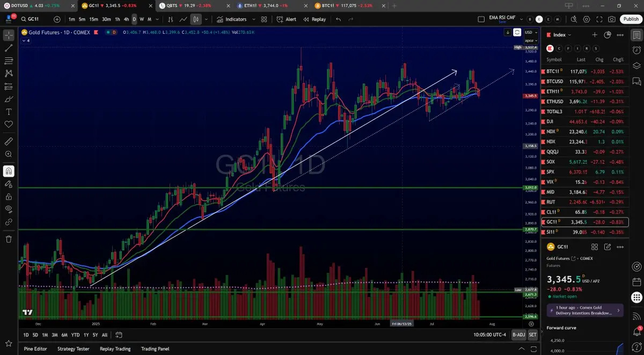Toggle the magnet snap mode
644x355 pixels.
[x=9, y=171]
